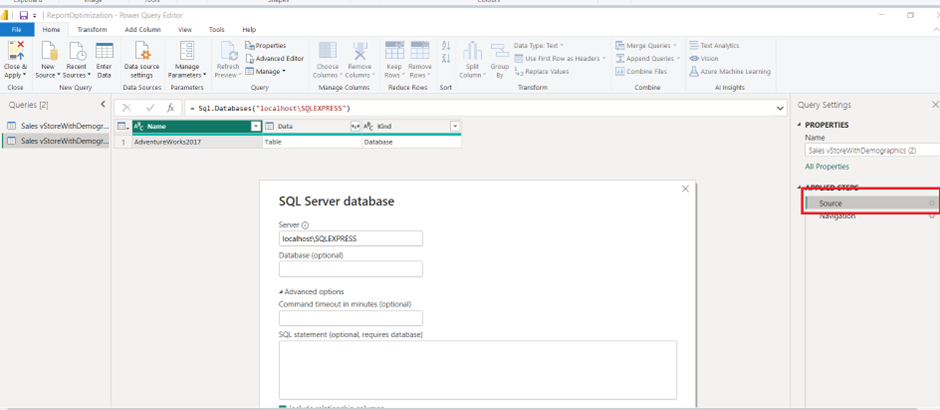Open the Name column filter dropdown
940x410 pixels.
[255, 127]
